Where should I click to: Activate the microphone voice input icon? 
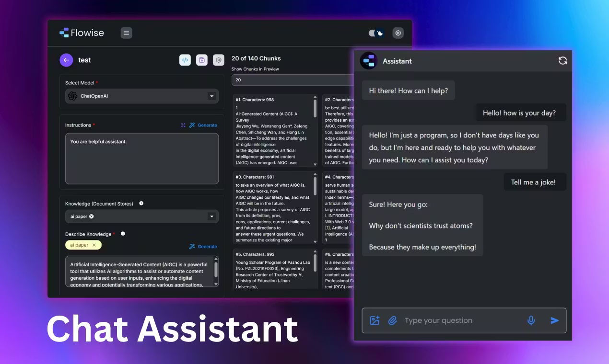531,320
